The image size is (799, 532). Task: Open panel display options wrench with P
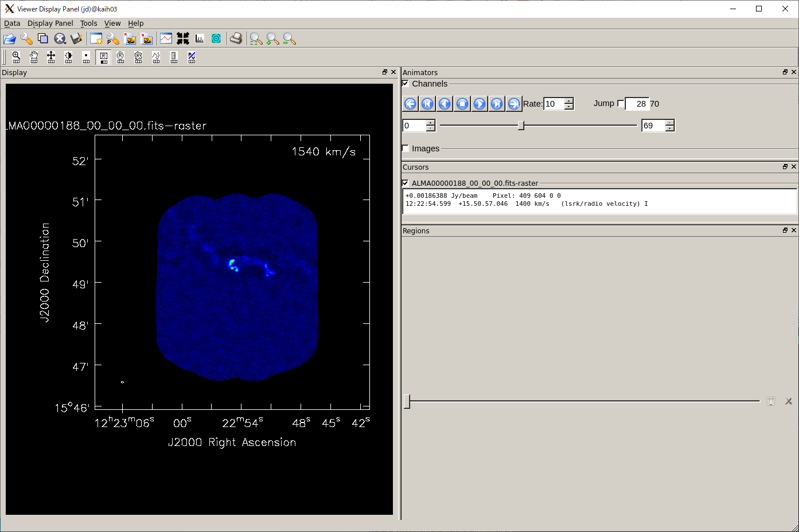pos(113,38)
